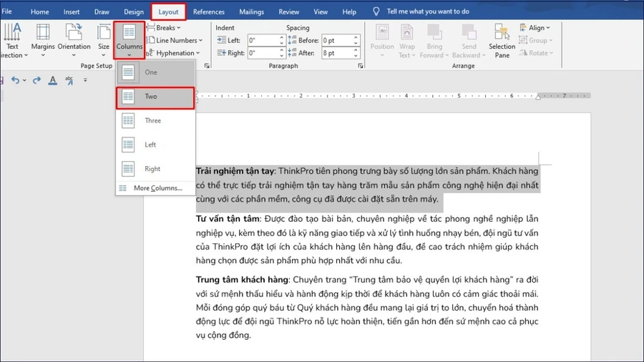The image size is (644, 362).
Task: Click the lightbulb Tell Me icon
Action: (376, 11)
